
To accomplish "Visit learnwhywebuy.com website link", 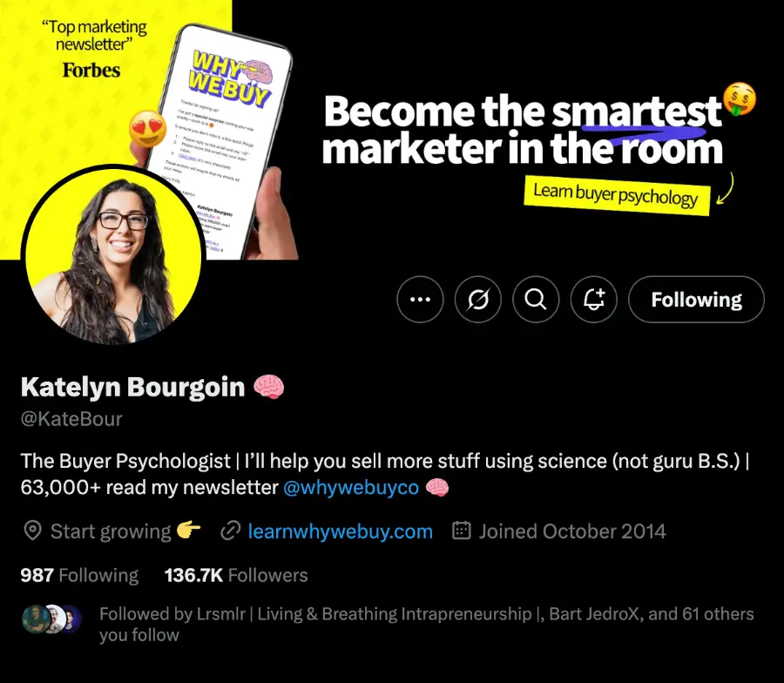I will click(340, 531).
